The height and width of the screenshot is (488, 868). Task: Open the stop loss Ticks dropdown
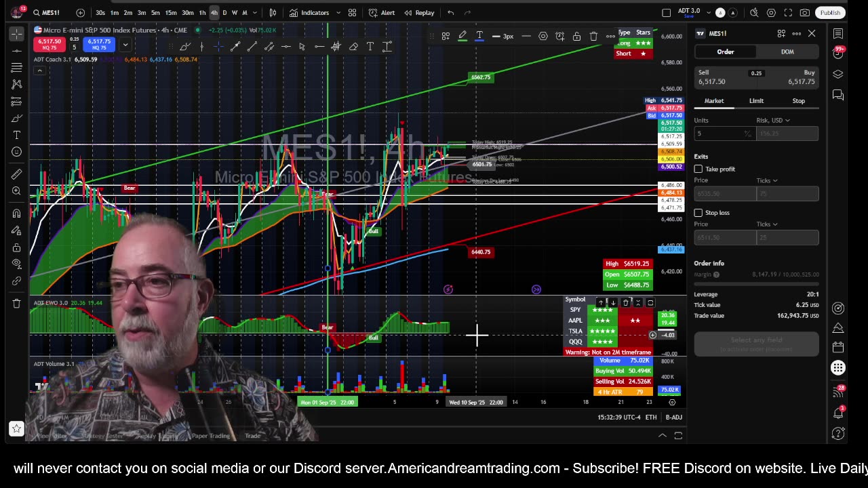pos(767,224)
